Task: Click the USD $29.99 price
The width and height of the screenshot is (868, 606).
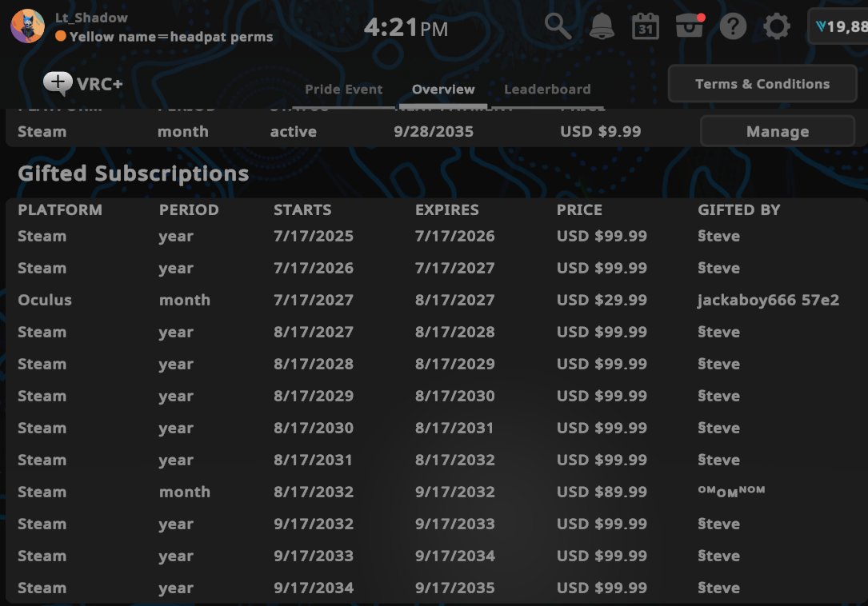Action: pyautogui.click(x=602, y=300)
